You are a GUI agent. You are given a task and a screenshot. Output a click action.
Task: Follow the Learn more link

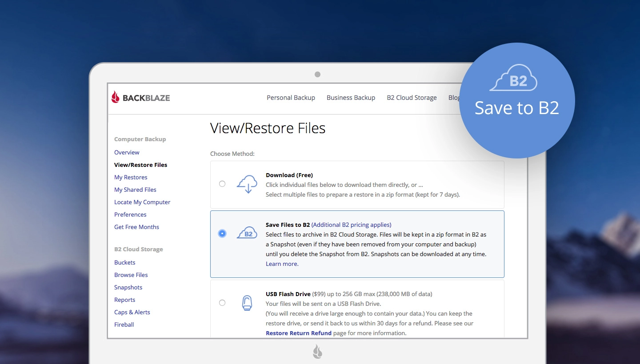282,264
